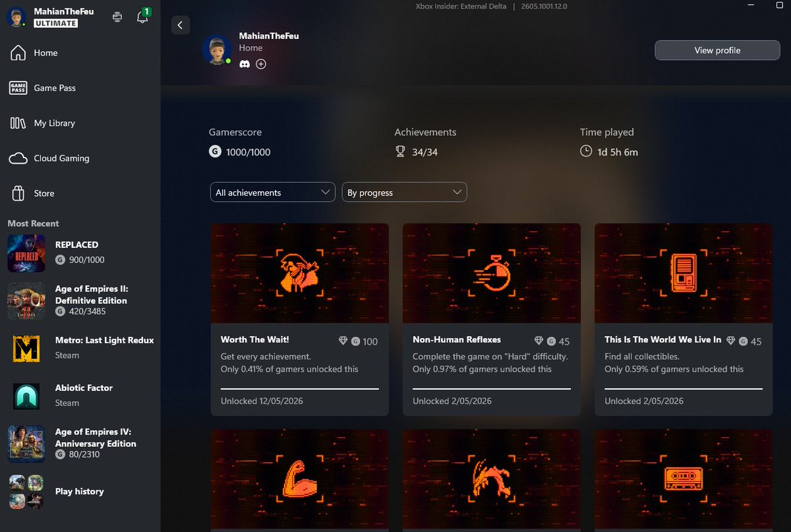
Task: Open the claw hand achievement card
Action: point(492,481)
